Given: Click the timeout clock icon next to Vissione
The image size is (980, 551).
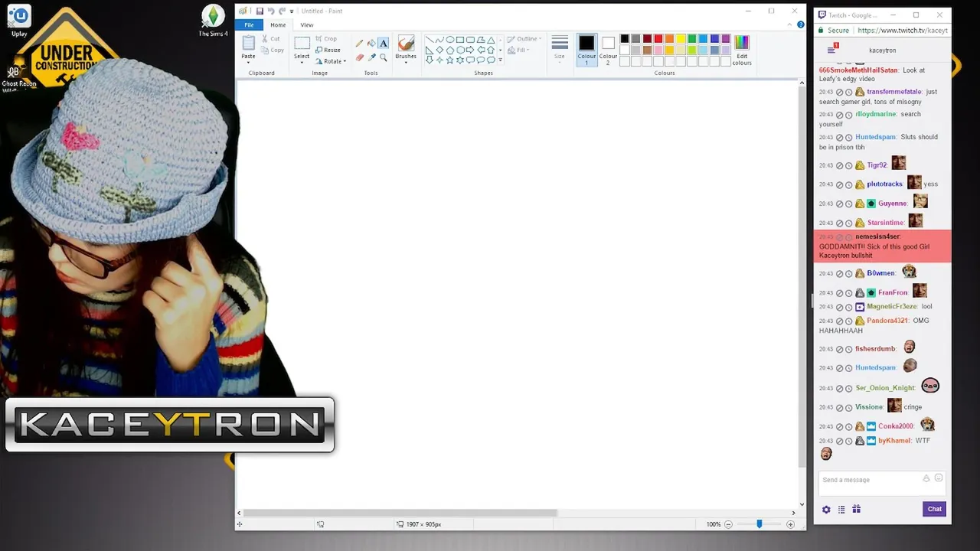Looking at the screenshot, I should (x=848, y=407).
